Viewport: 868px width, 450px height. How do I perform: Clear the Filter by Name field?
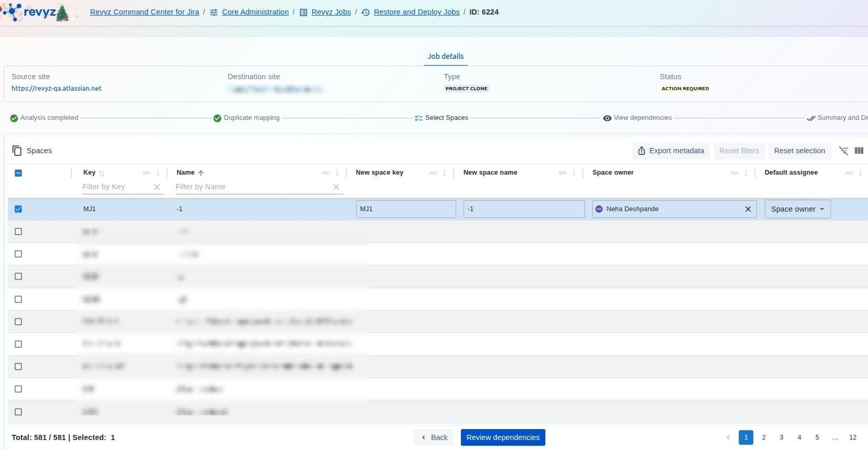pos(336,187)
